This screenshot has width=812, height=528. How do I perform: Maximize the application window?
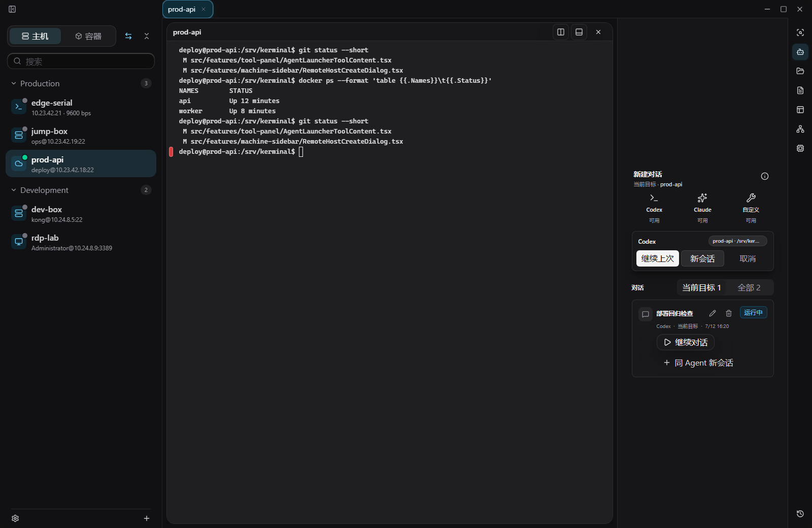784,9
